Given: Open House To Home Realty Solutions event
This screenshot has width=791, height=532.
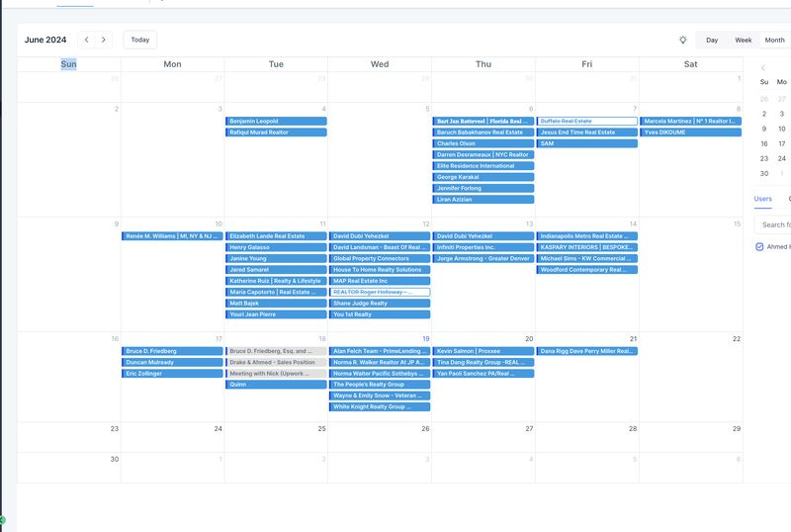Looking at the screenshot, I should click(380, 270).
